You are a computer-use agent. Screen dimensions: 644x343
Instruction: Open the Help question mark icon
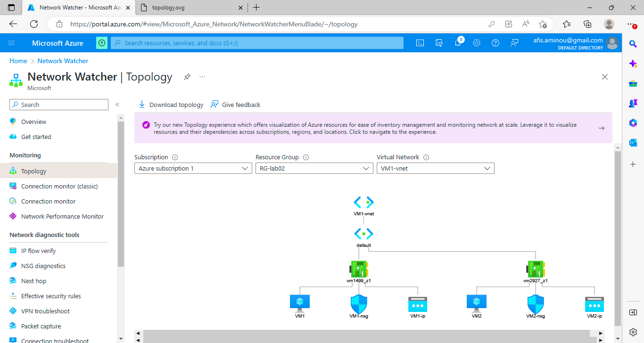pos(495,43)
